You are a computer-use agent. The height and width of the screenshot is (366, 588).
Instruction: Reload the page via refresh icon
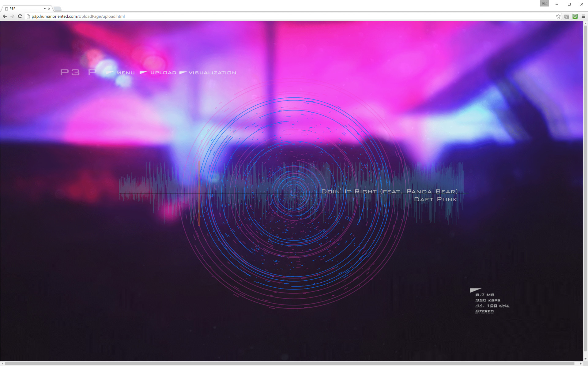click(x=20, y=16)
